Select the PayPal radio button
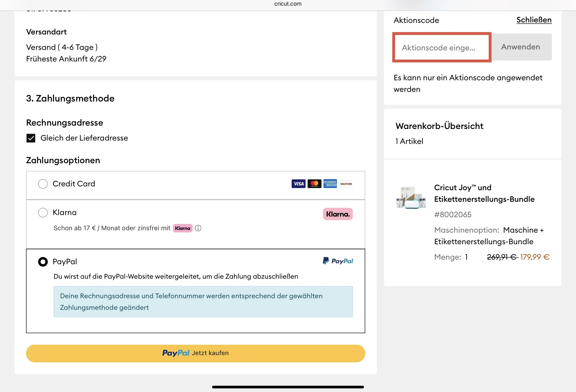576x392 pixels. pyautogui.click(x=43, y=262)
